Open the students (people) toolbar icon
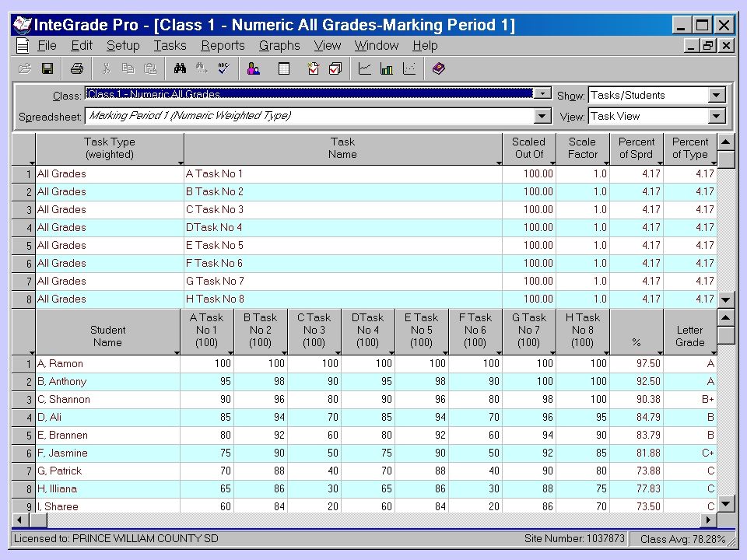This screenshot has width=747, height=560. 254,68
